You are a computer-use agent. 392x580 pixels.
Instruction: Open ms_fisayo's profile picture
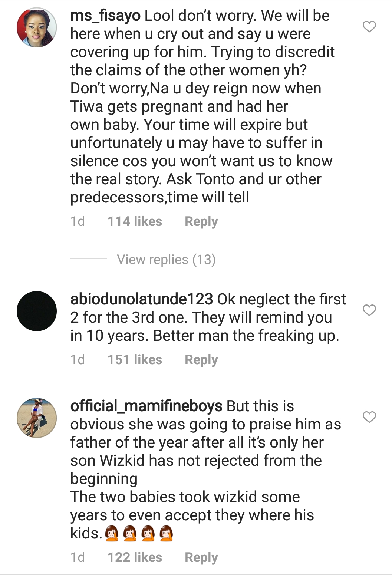pos(37,28)
